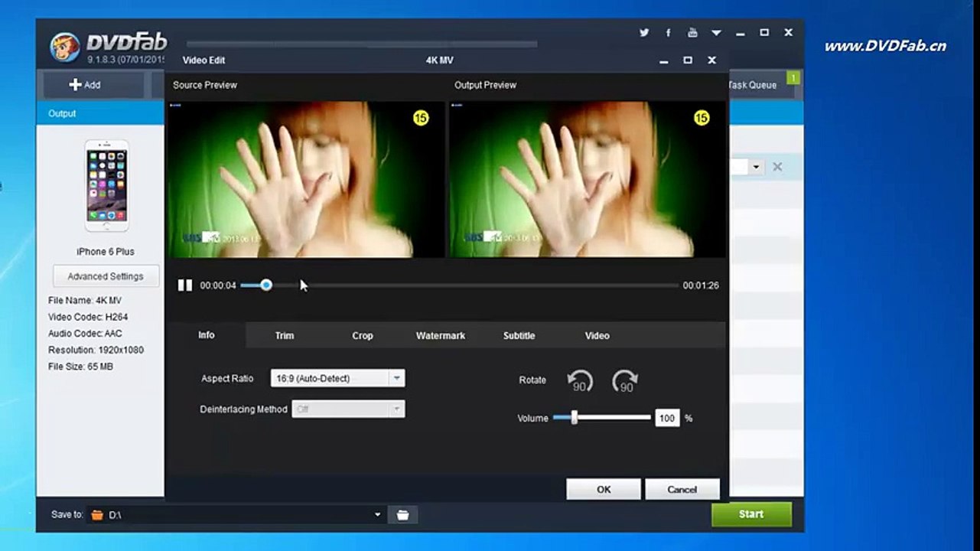This screenshot has height=551, width=980.
Task: Click the Resolution: 1920x1080 text
Action: [96, 350]
